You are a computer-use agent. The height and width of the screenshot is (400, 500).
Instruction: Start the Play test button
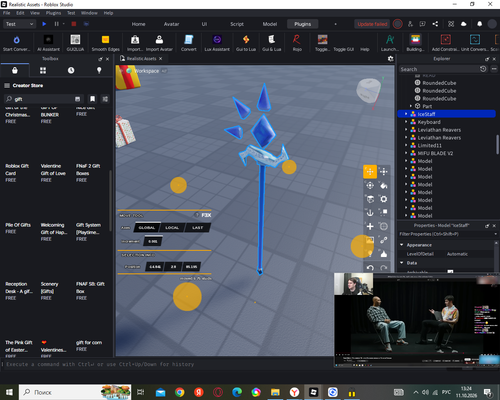(44, 24)
